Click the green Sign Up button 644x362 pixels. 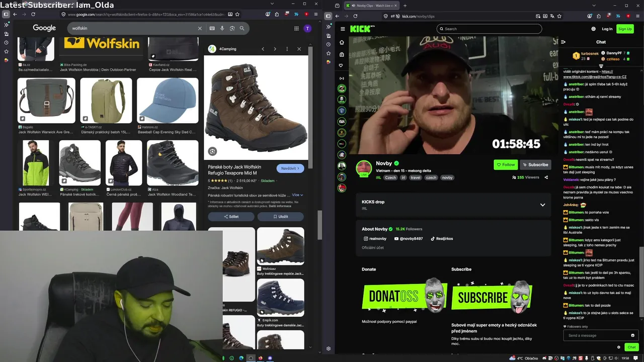click(x=625, y=29)
